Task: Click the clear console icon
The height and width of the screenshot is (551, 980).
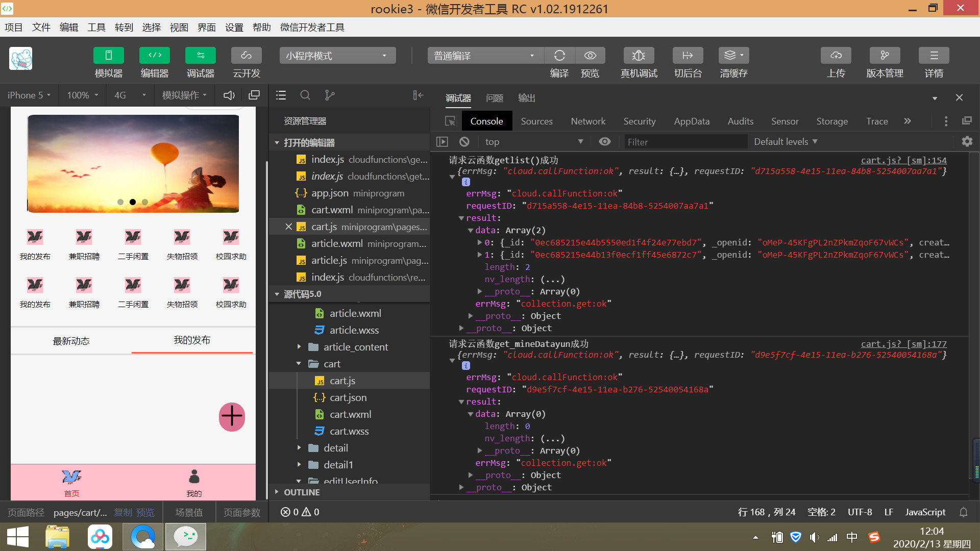Action: 464,142
